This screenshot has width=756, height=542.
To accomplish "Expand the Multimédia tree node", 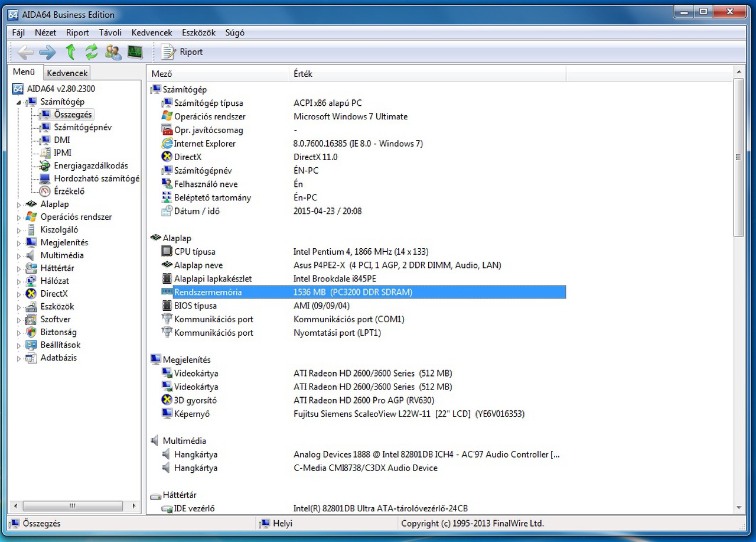I will [18, 256].
